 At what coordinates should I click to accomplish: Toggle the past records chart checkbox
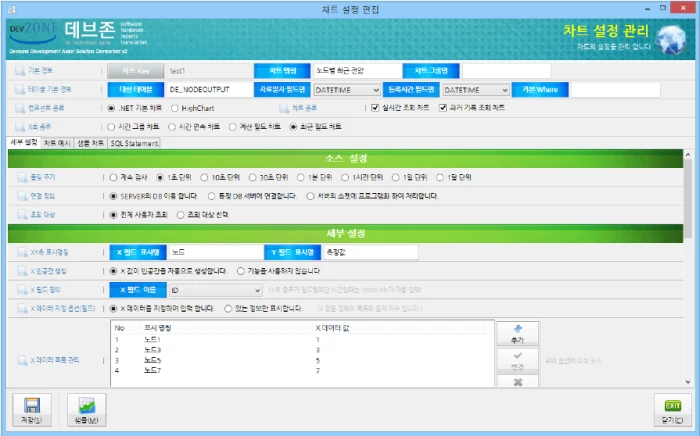(x=443, y=108)
